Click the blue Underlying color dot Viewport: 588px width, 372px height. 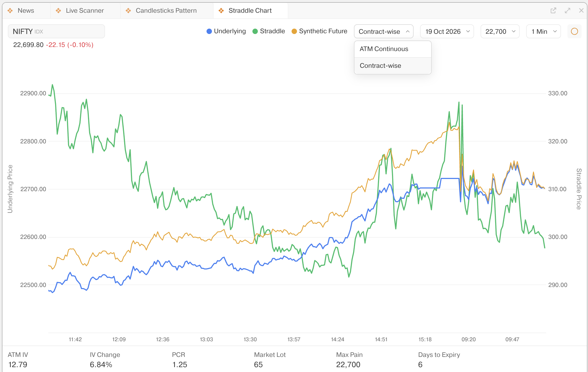(x=209, y=31)
